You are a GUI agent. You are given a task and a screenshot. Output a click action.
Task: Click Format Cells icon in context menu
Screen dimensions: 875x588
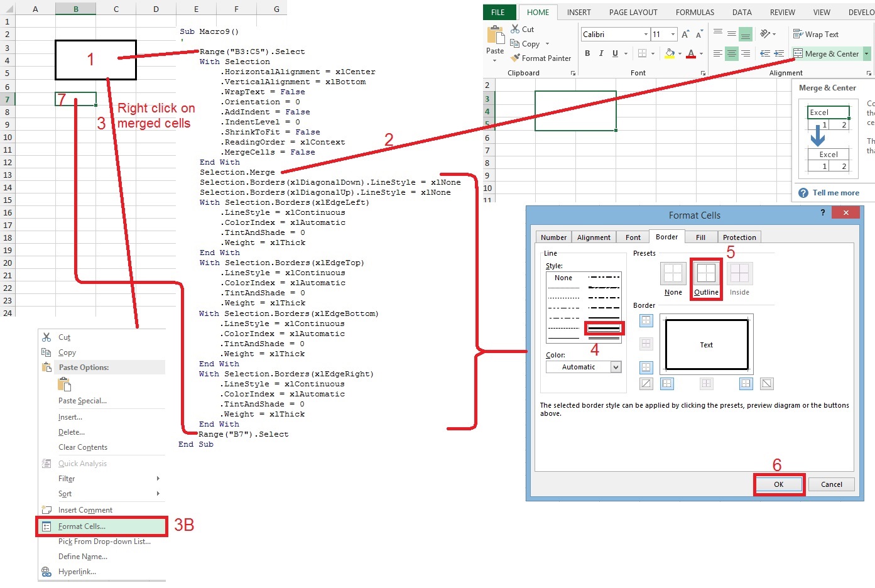coord(46,526)
